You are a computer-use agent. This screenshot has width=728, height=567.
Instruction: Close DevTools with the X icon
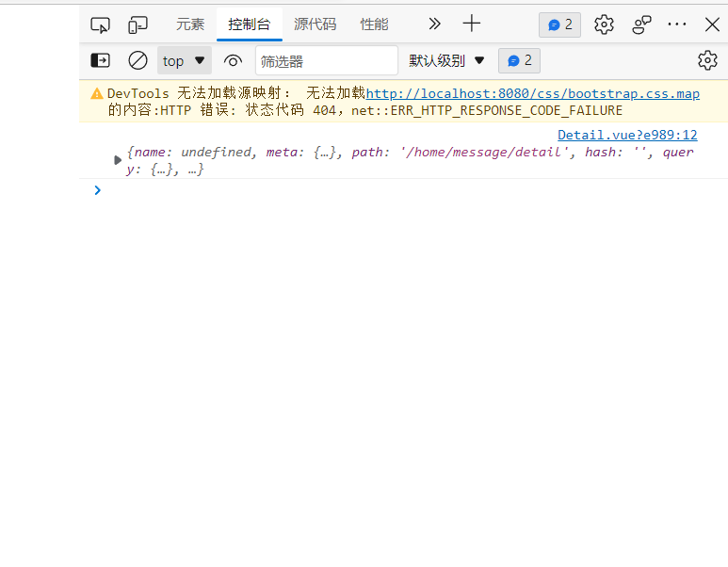tap(712, 24)
